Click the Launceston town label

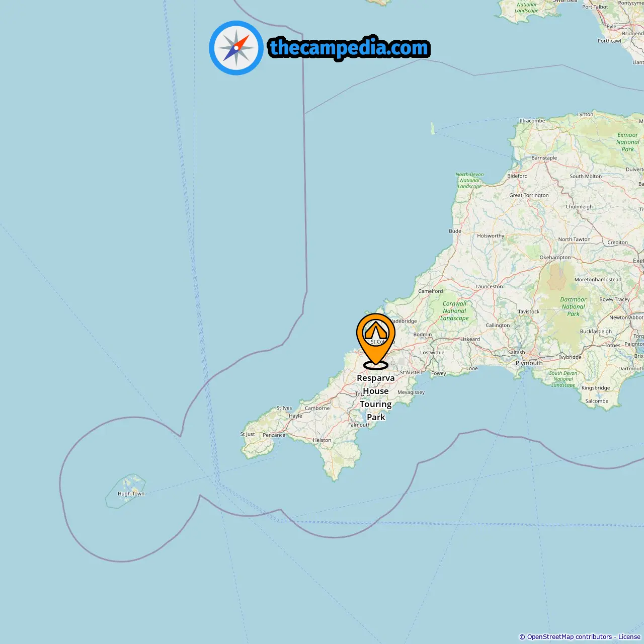(x=489, y=286)
